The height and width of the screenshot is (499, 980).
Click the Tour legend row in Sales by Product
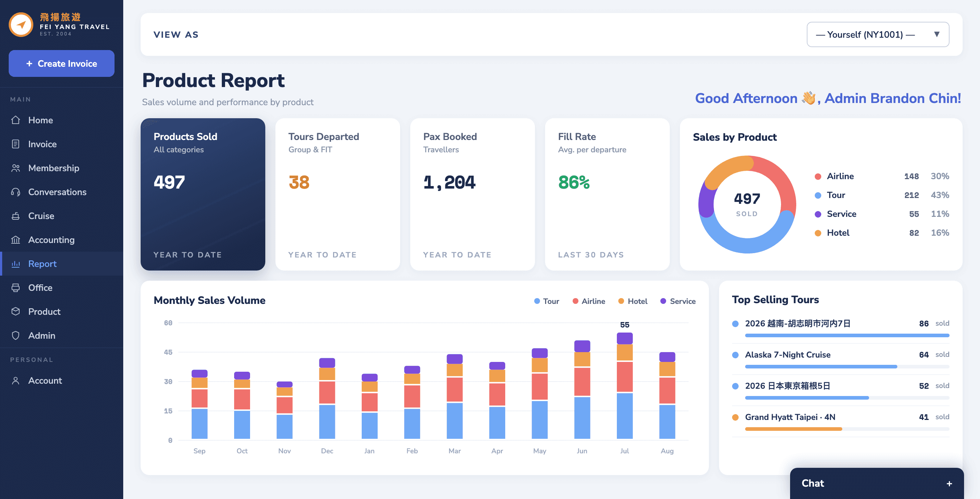(x=881, y=195)
